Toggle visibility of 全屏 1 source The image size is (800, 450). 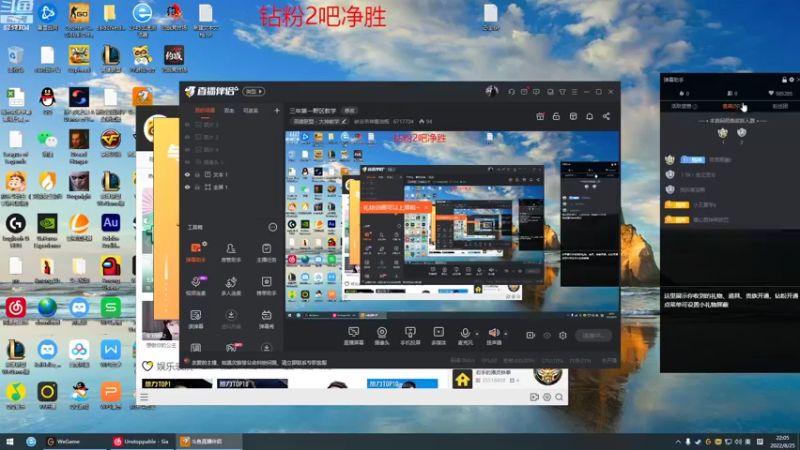click(x=187, y=187)
